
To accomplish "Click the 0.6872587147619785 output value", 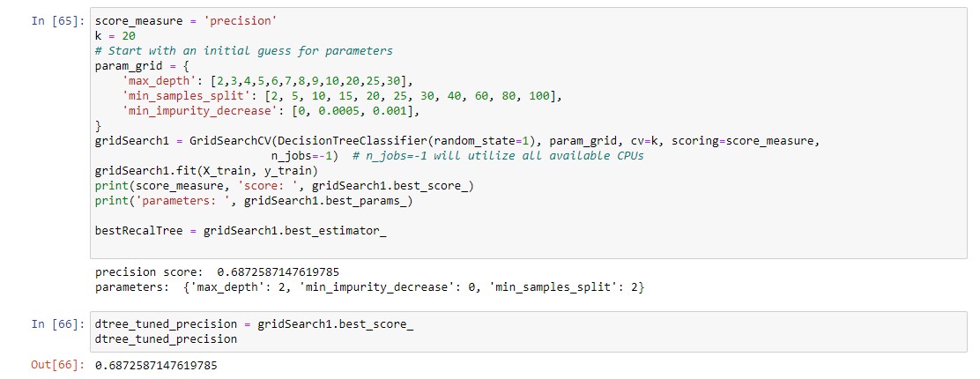I will click(156, 365).
